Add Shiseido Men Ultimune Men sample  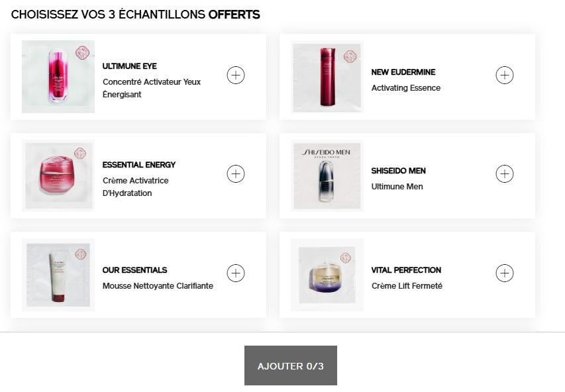coord(505,174)
